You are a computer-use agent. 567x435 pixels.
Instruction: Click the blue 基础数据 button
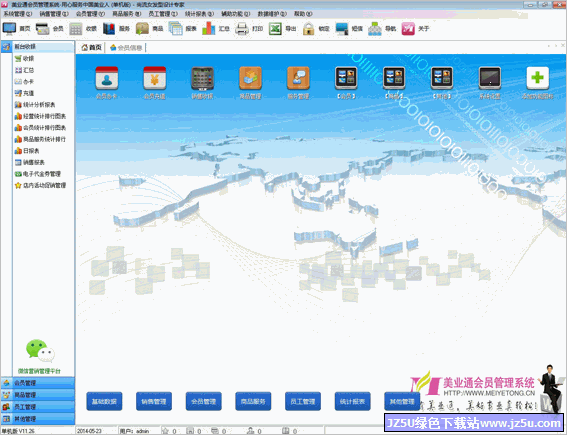tap(104, 401)
